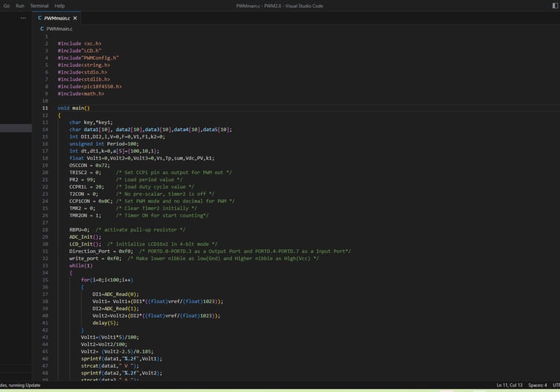
Task: Click the C icon in the breadcrumb
Action: coord(42,28)
